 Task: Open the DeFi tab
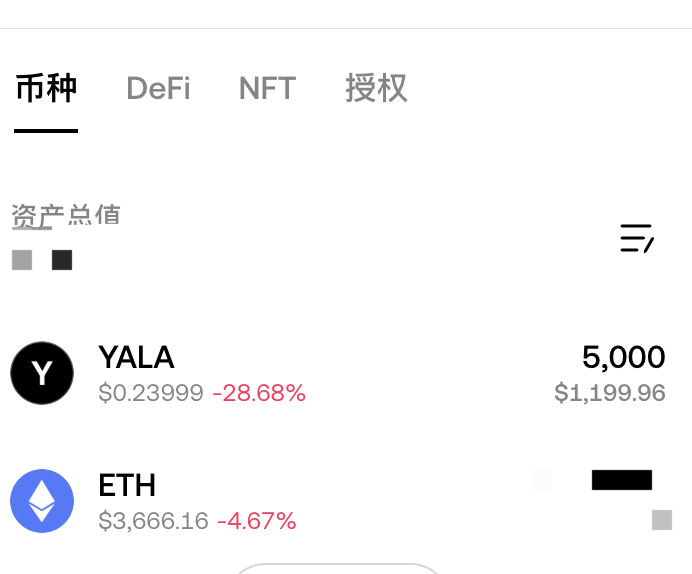click(158, 88)
